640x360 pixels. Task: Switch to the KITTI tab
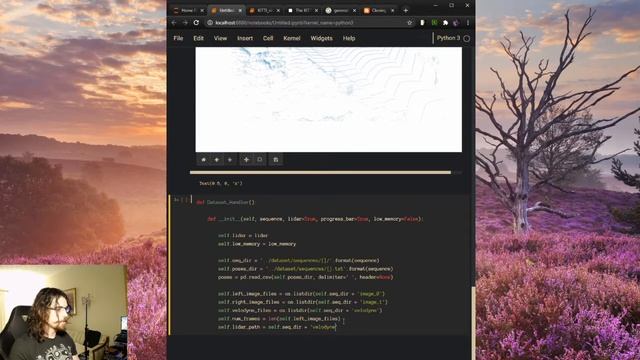263,11
